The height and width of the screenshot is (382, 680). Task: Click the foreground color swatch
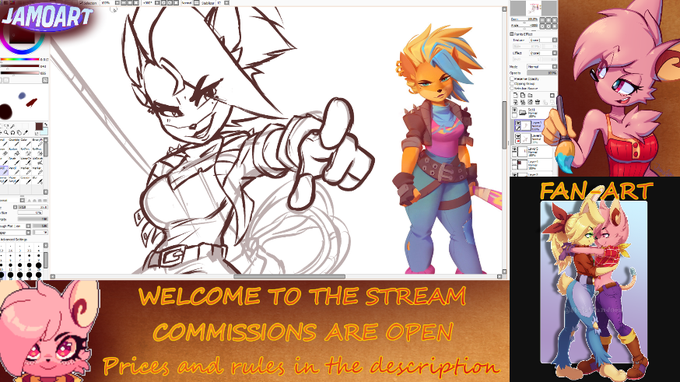click(x=39, y=126)
